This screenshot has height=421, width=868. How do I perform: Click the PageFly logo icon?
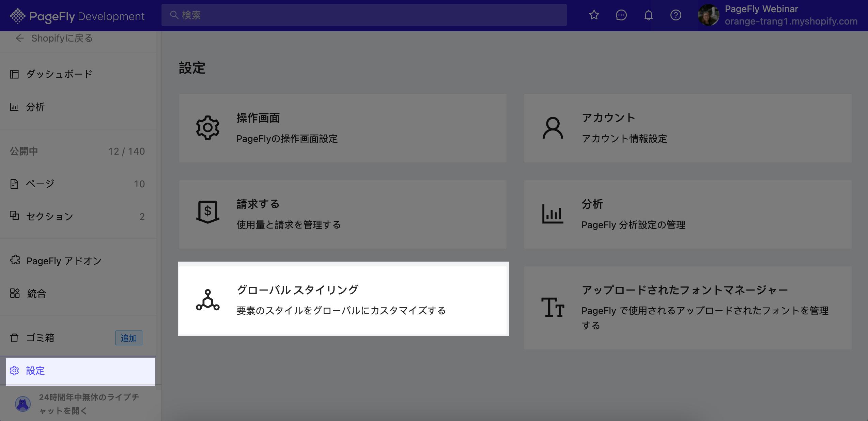17,16
